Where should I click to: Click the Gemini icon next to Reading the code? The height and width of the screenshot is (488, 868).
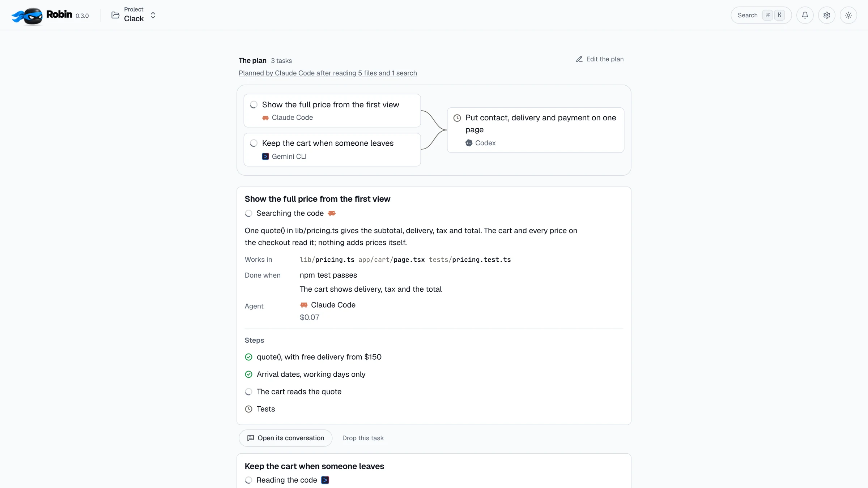click(325, 480)
